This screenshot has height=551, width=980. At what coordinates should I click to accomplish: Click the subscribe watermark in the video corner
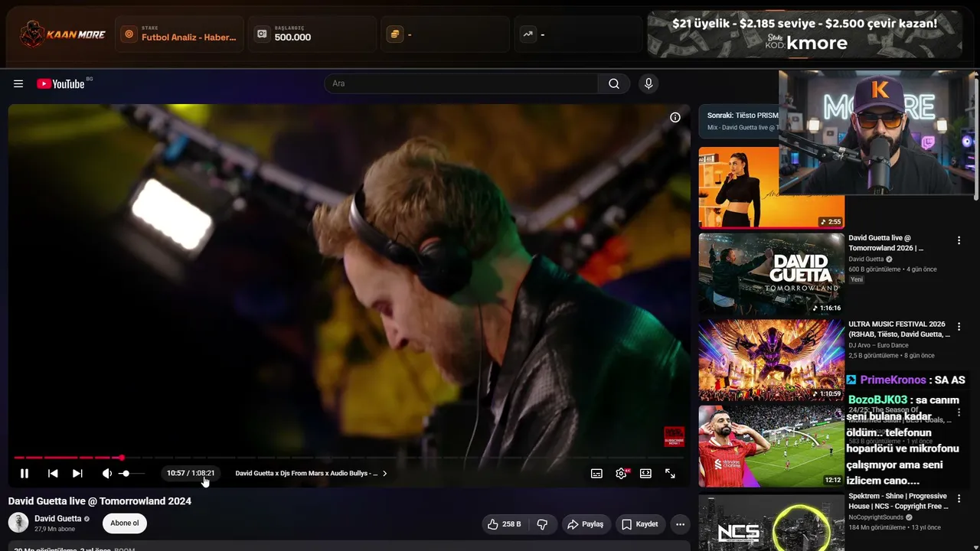(x=674, y=437)
